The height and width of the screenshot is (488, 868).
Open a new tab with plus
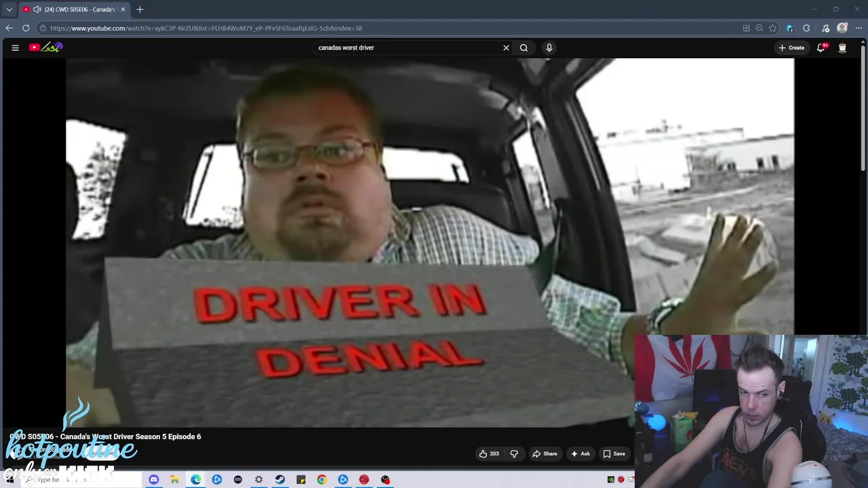click(x=140, y=9)
